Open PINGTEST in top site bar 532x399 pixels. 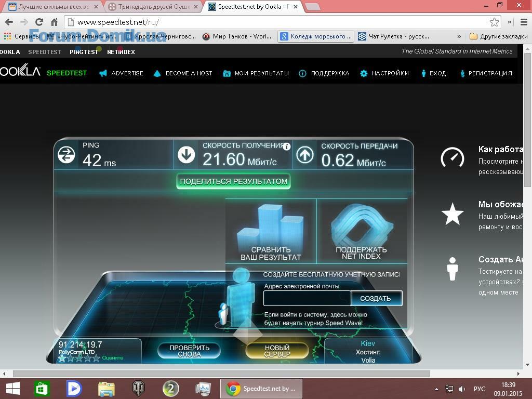84,52
